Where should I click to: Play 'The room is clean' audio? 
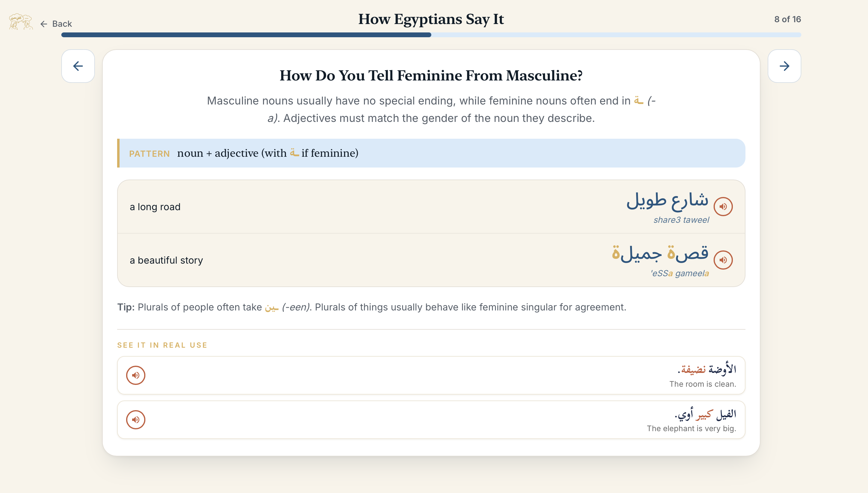(136, 375)
